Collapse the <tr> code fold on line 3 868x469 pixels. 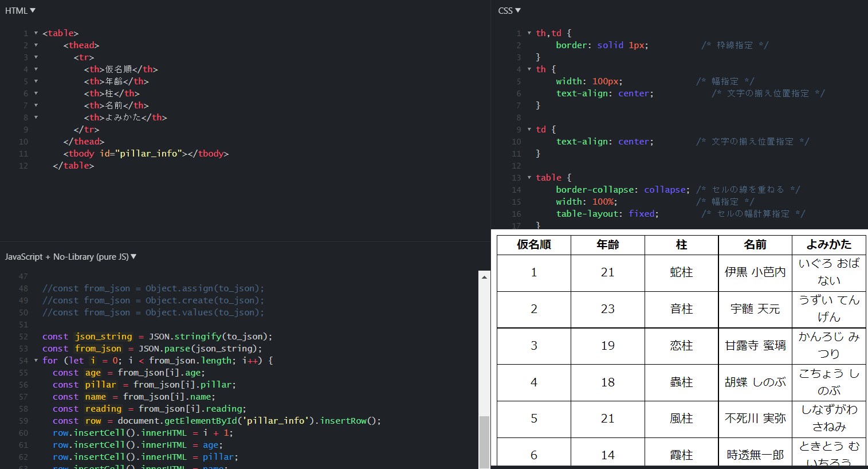pos(36,57)
